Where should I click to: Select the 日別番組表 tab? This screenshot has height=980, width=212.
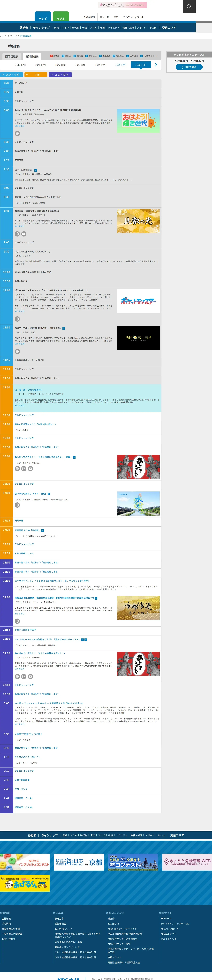coord(32,56)
